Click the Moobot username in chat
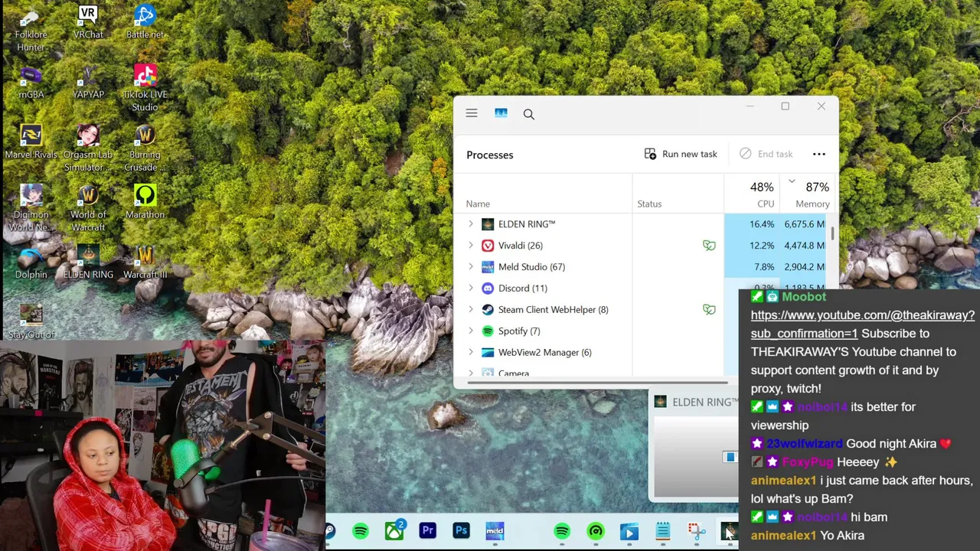This screenshot has height=551, width=980. [x=804, y=297]
